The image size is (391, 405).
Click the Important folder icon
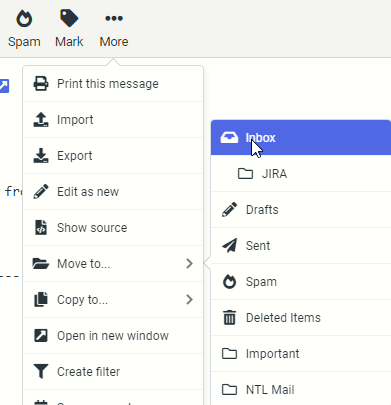pos(229,354)
